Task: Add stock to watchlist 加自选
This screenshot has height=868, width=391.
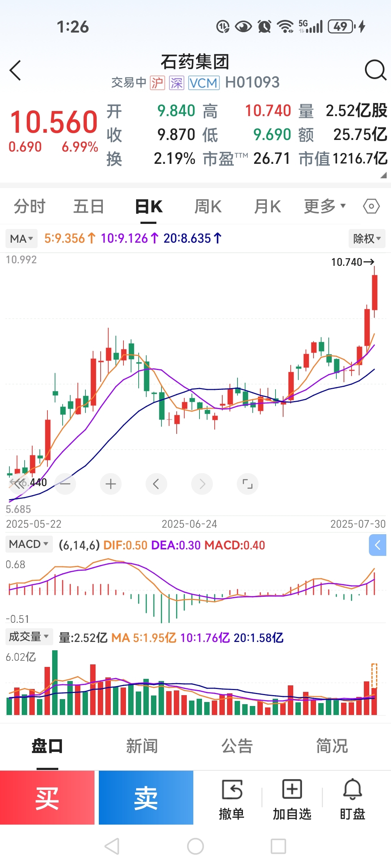Action: point(292,800)
